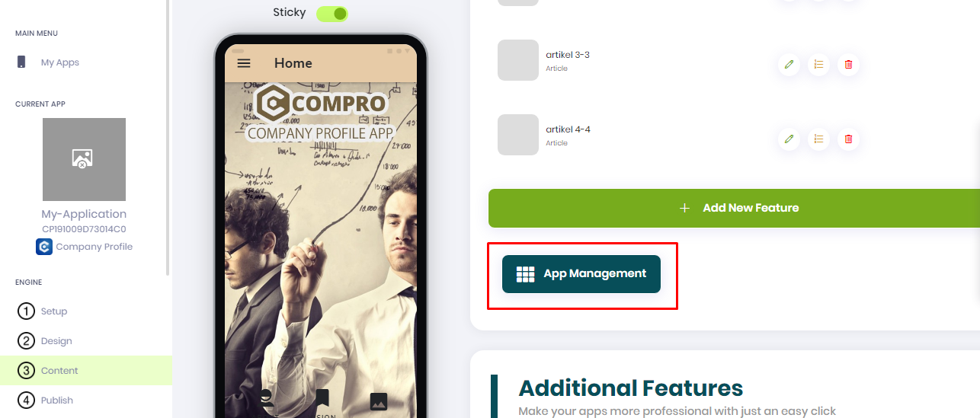Click the artikel 4-4 thumbnail placeholder
The width and height of the screenshot is (980, 418).
coord(518,135)
